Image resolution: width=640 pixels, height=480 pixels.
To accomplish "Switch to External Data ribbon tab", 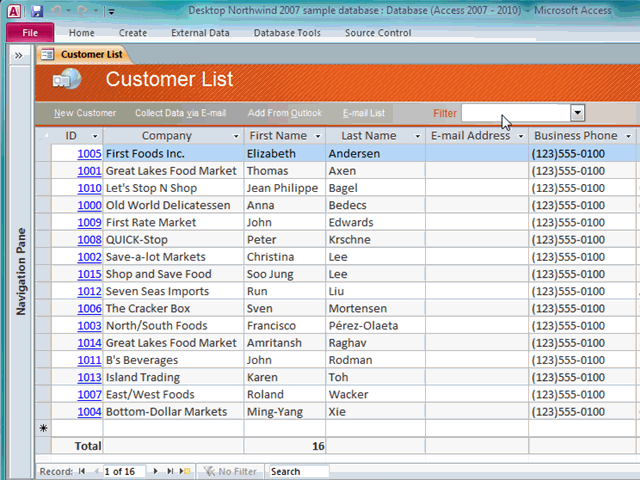I will 200,33.
